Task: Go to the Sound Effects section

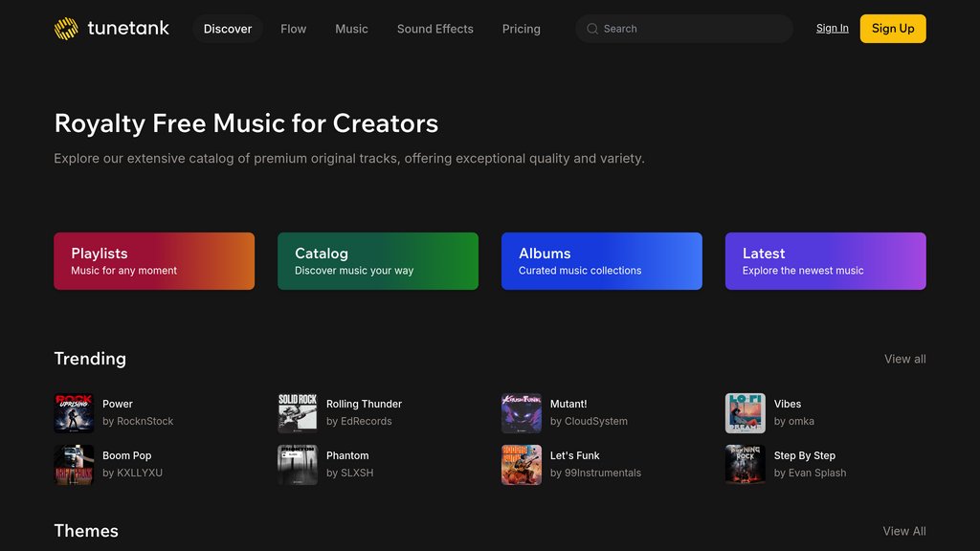Action: [x=434, y=29]
